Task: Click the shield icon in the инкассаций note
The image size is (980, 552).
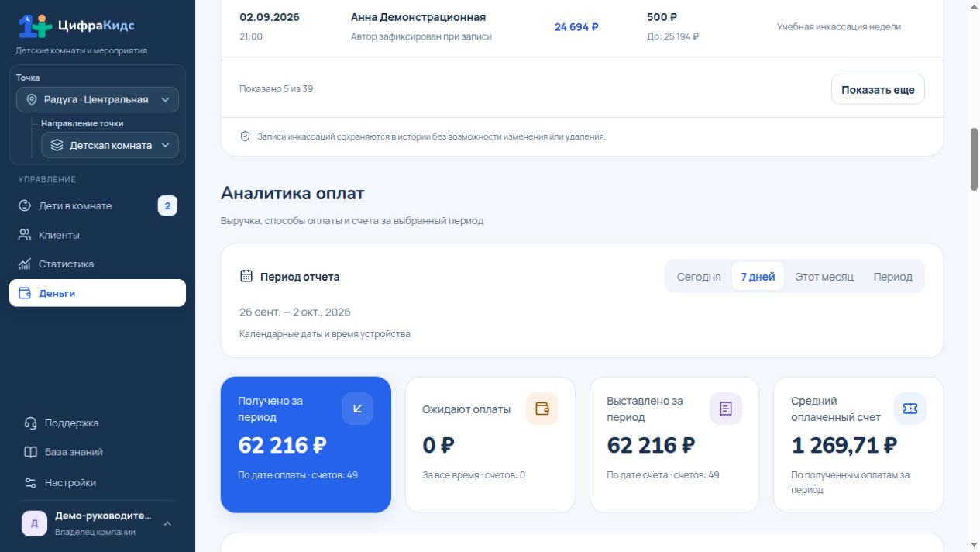Action: 246,136
